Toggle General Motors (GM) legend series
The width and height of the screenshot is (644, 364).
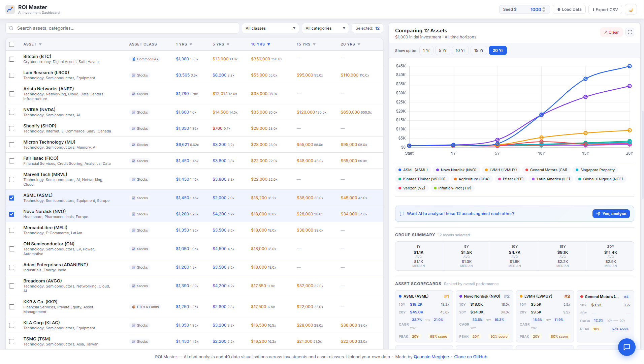point(546,170)
